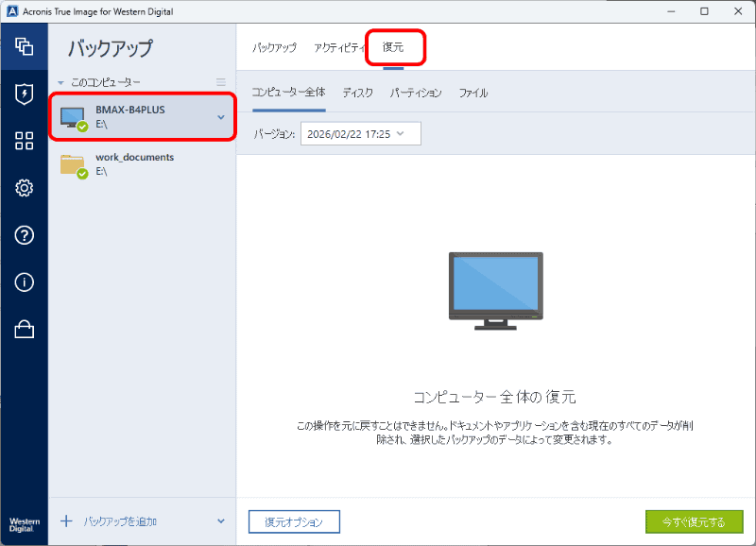Click the backup list options hamburger icon

220,81
